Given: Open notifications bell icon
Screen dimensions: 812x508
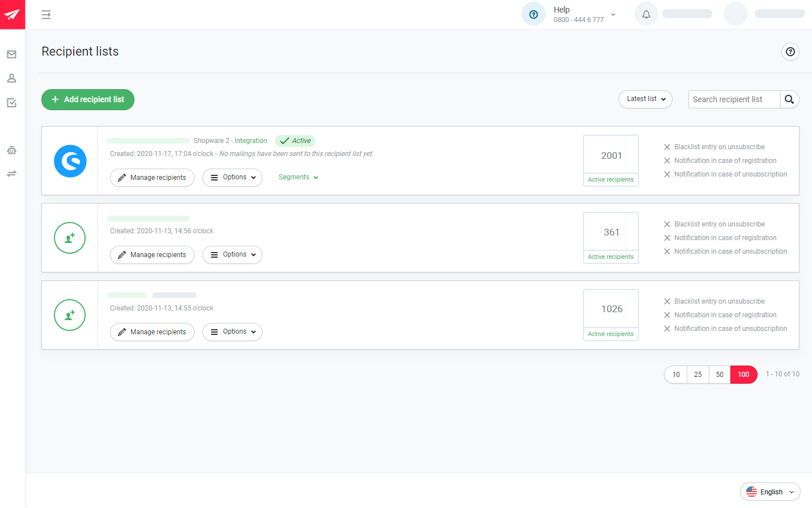Looking at the screenshot, I should [x=646, y=14].
